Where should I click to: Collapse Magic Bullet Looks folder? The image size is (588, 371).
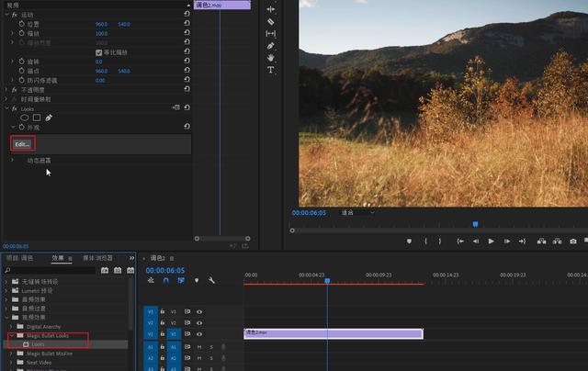pyautogui.click(x=12, y=335)
